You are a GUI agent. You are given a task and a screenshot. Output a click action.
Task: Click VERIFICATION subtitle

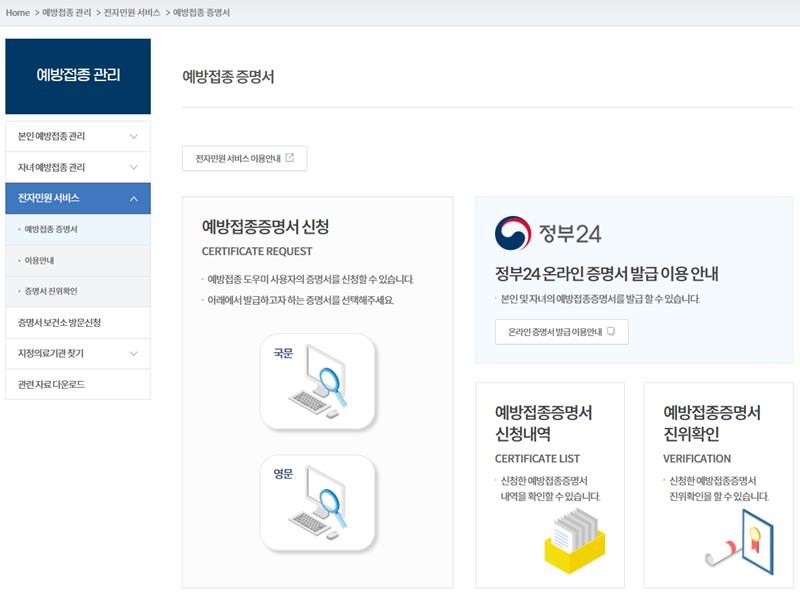click(697, 458)
